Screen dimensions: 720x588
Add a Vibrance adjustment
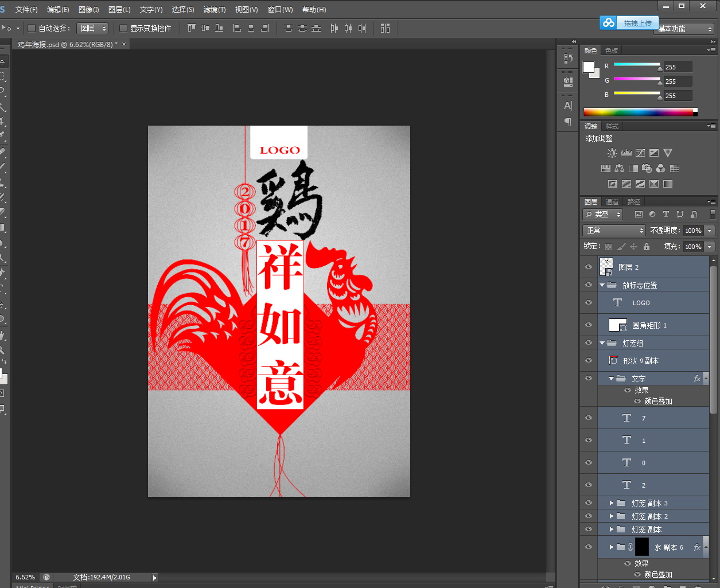click(x=668, y=153)
